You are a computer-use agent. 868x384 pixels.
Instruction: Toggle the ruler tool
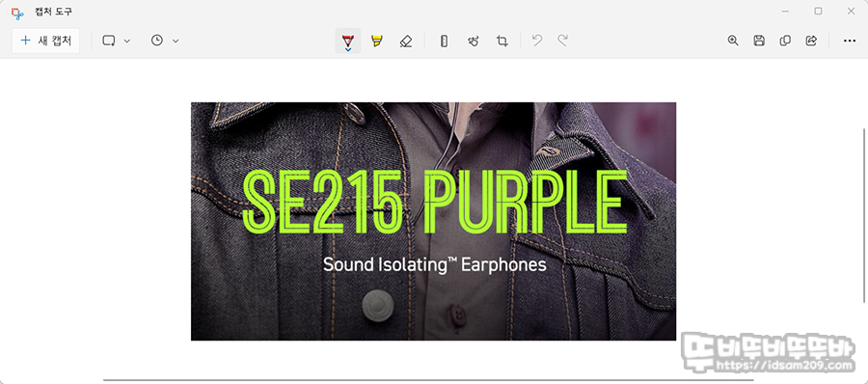click(x=444, y=41)
